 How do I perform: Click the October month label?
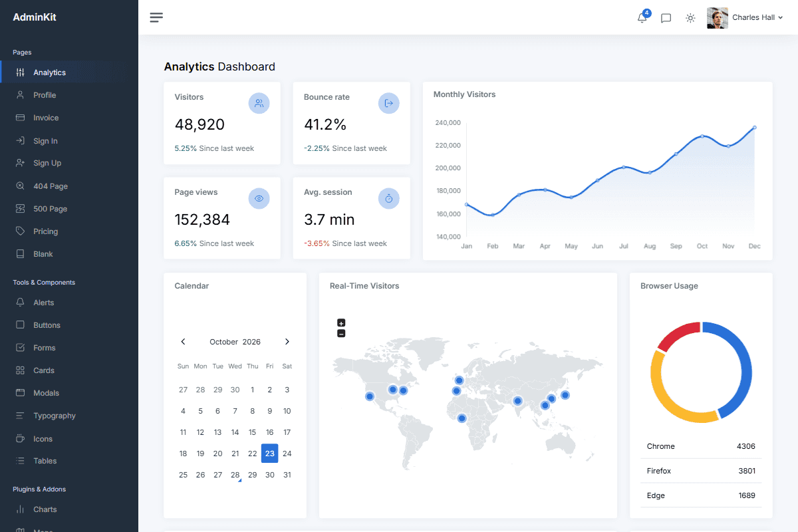pyautogui.click(x=224, y=342)
